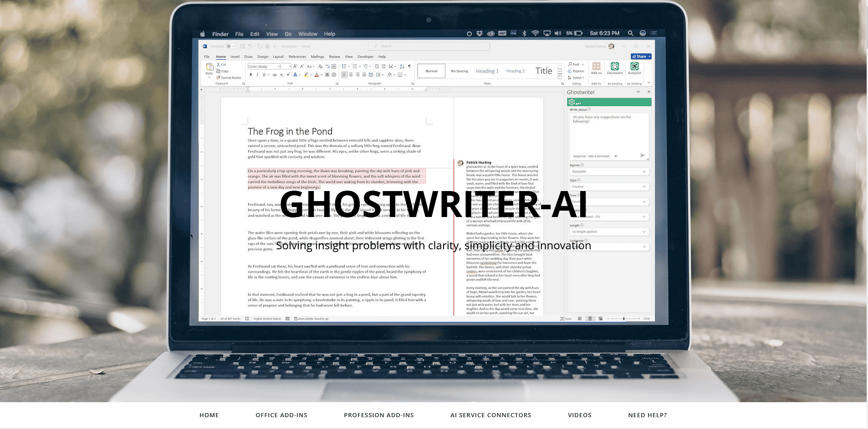
Task: Switch to the References ribbon tab
Action: (x=297, y=57)
